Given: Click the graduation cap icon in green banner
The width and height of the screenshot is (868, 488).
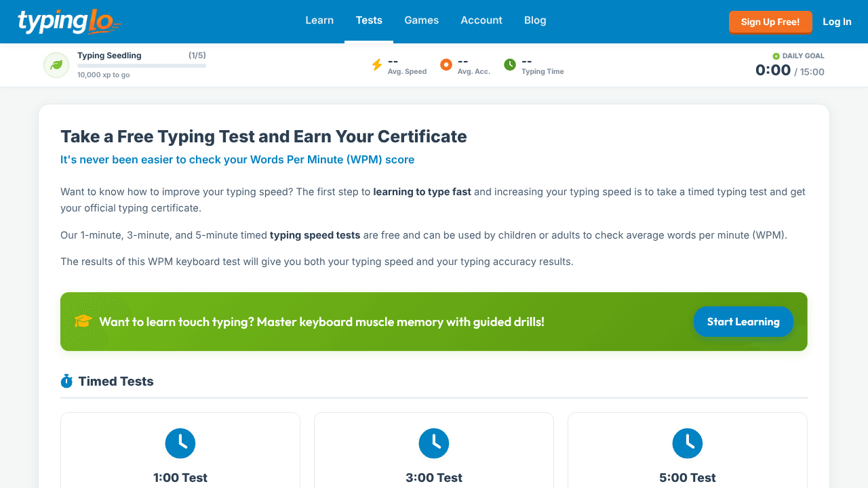Looking at the screenshot, I should click(x=83, y=321).
